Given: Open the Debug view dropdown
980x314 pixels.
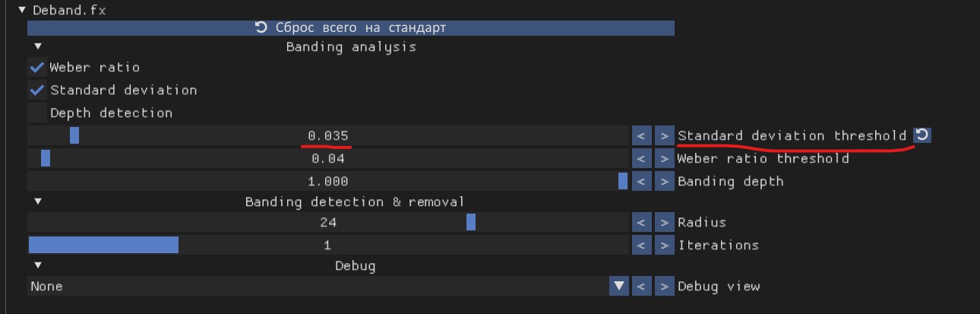Looking at the screenshot, I should click(620, 287).
